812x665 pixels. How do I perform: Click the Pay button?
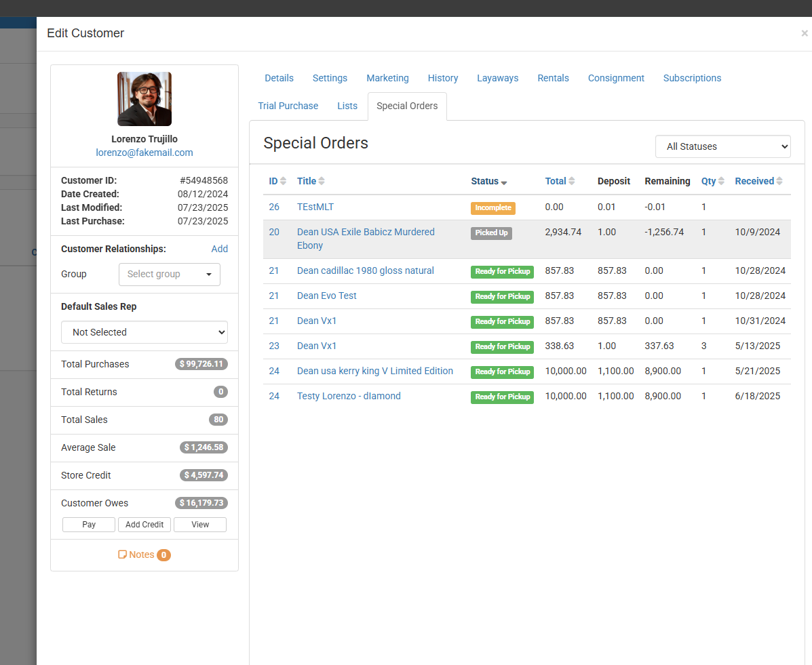(89, 525)
